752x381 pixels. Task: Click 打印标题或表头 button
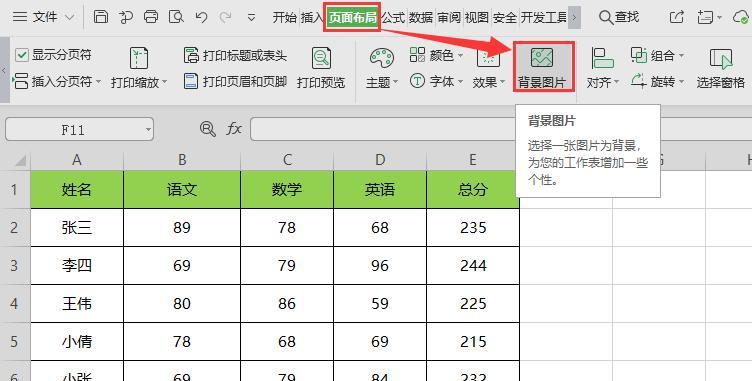(x=235, y=55)
